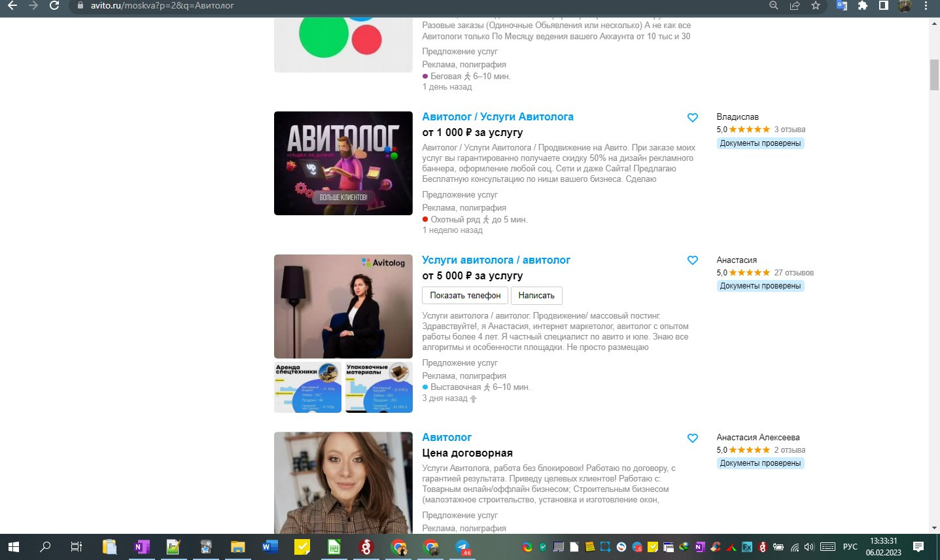Screen dimensions: 940x560
Task: Go back to the previous page
Action: click(x=12, y=5)
